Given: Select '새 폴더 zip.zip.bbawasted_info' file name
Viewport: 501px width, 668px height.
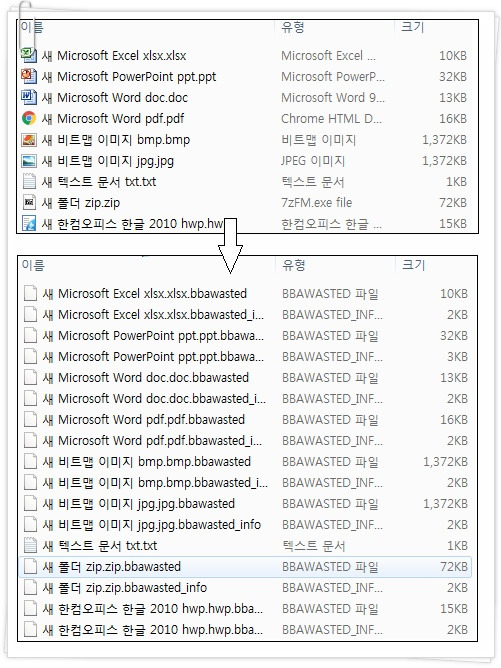Looking at the screenshot, I should (125, 587).
